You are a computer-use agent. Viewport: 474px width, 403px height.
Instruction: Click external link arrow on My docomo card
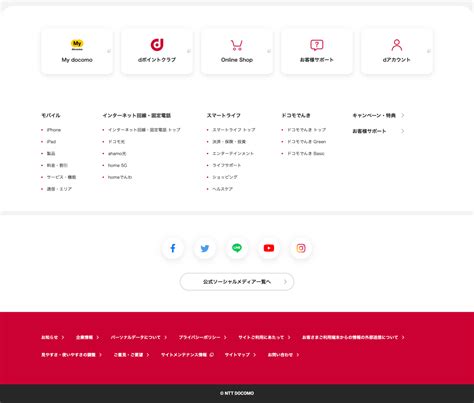109,51
